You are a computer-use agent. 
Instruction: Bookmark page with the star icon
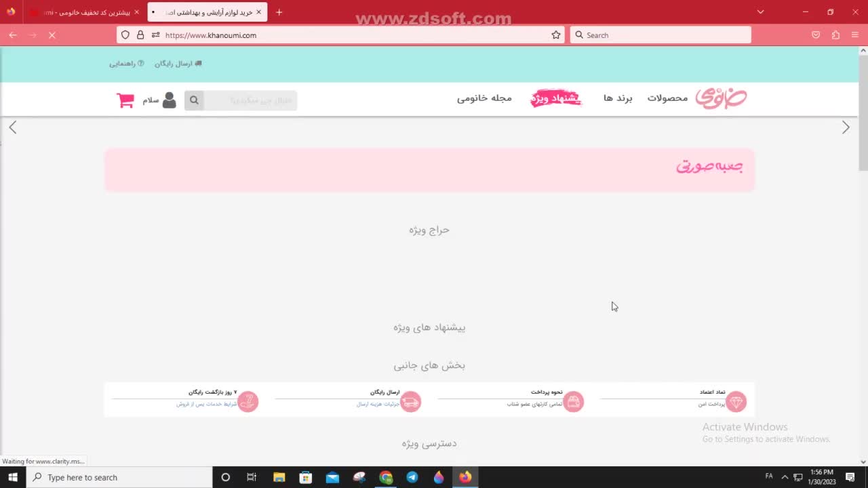tap(556, 35)
